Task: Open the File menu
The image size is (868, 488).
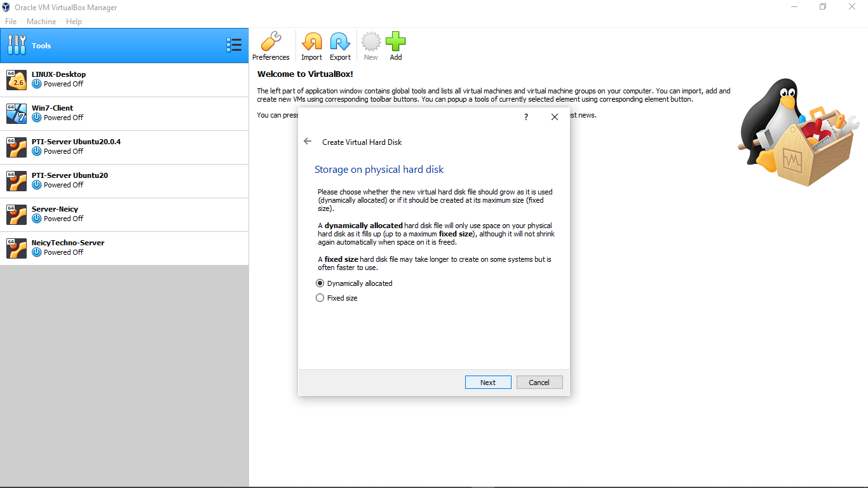Action: coord(11,22)
